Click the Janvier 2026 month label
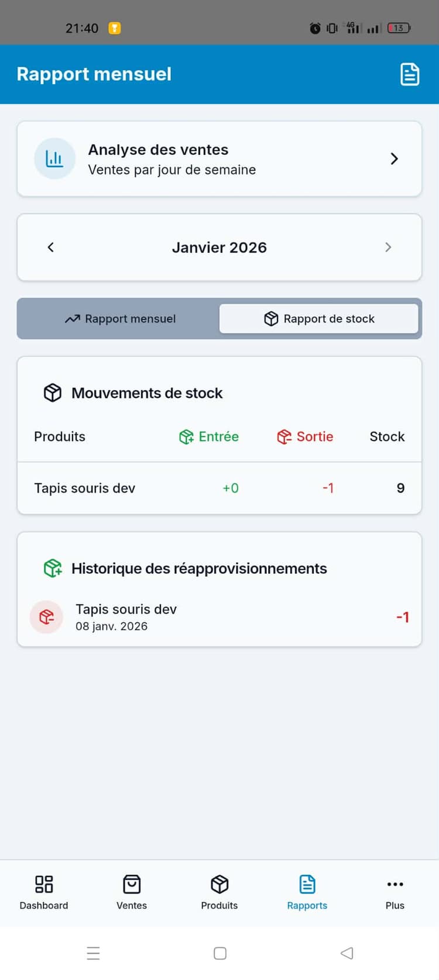This screenshot has width=439, height=980. 220,247
